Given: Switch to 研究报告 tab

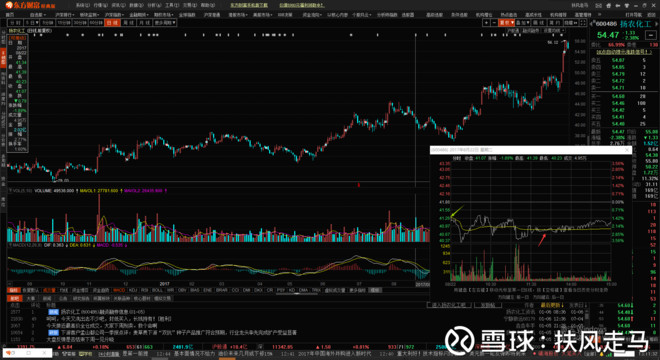Looking at the screenshot, I should pyautogui.click(x=81, y=299).
